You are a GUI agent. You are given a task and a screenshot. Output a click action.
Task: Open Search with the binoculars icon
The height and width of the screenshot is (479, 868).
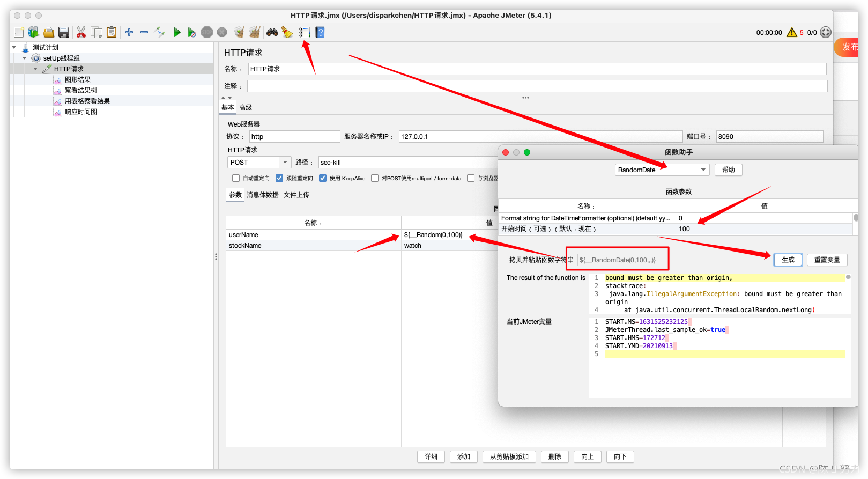272,32
